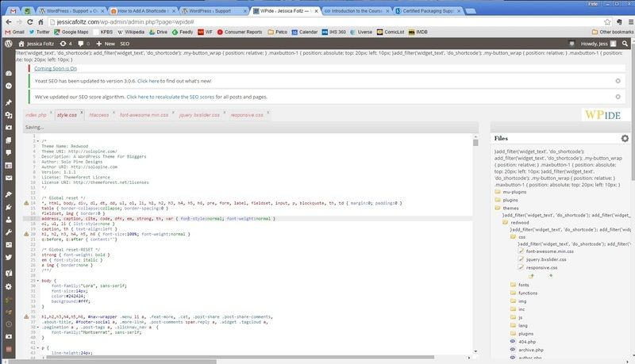Click the WordPress logo in admin bar

pyautogui.click(x=9, y=44)
